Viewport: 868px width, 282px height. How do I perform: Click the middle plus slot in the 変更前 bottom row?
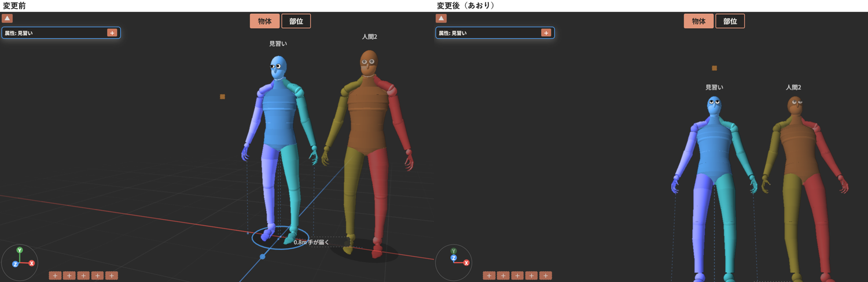pyautogui.click(x=83, y=276)
